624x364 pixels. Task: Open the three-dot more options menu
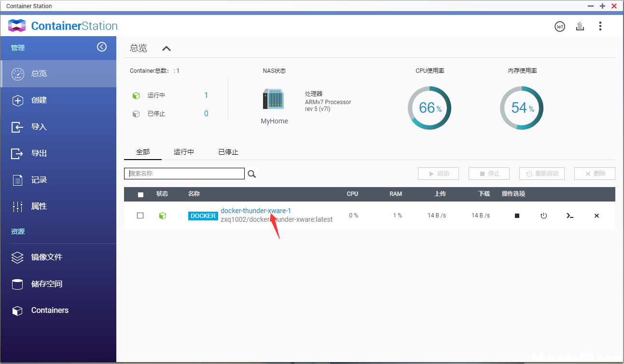[600, 26]
